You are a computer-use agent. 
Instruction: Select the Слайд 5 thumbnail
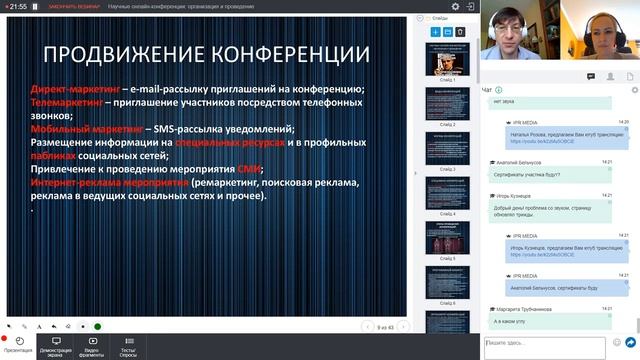coord(447,238)
